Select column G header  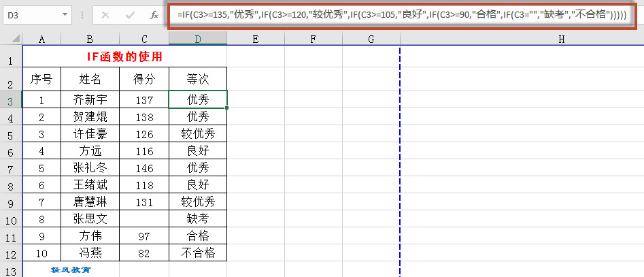click(x=371, y=39)
